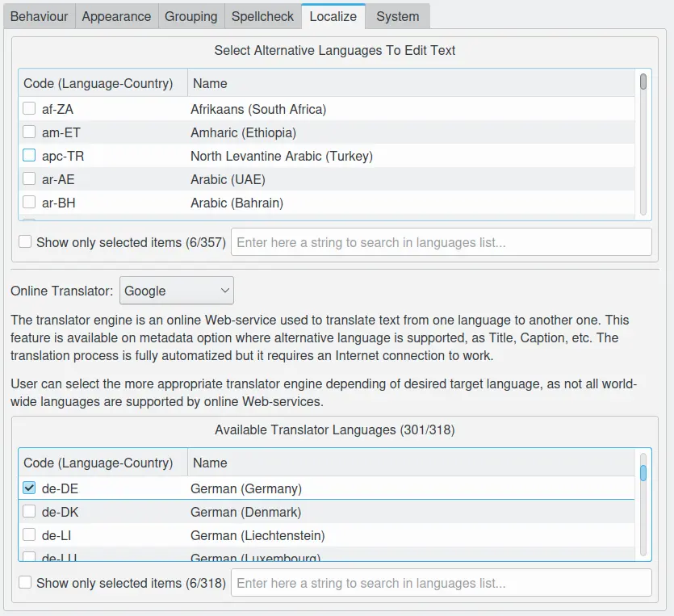Check the de-LI German (Liechtenstein) box
Screen dimensions: 674x616
coord(29,535)
